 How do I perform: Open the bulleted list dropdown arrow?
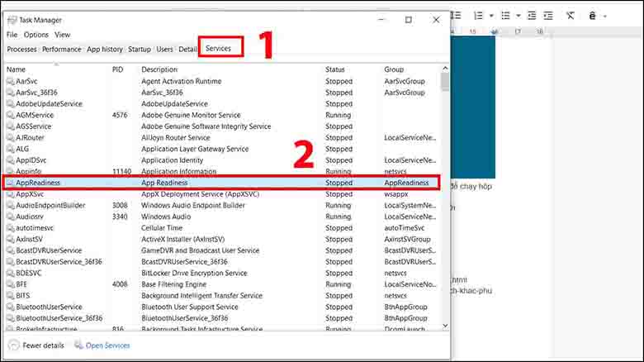518,16
